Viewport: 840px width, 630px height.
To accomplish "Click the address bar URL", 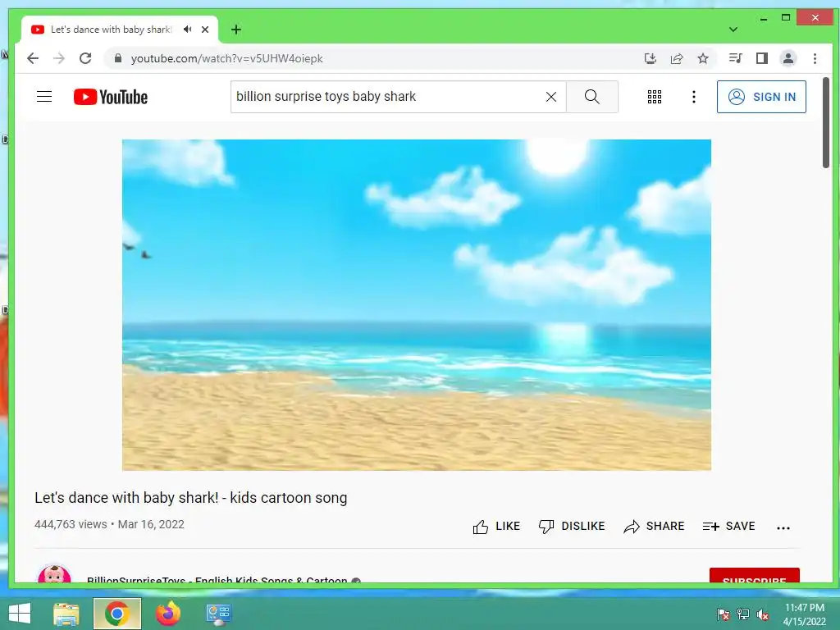I will point(226,58).
